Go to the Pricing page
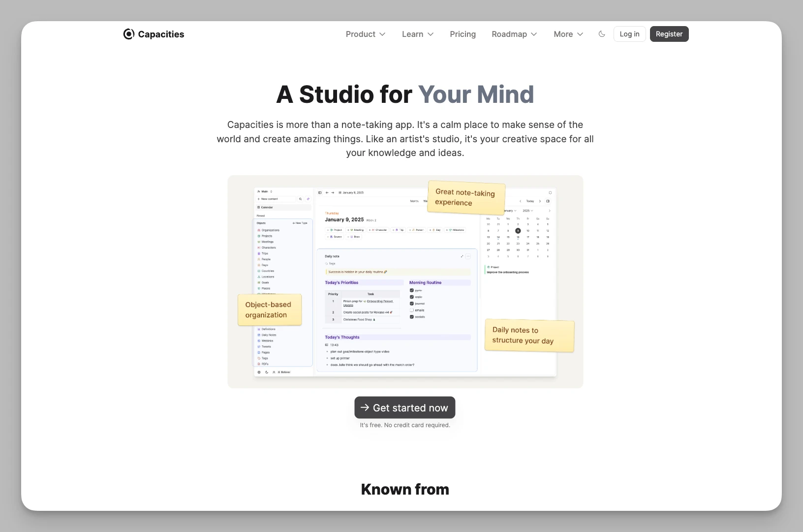 point(463,34)
